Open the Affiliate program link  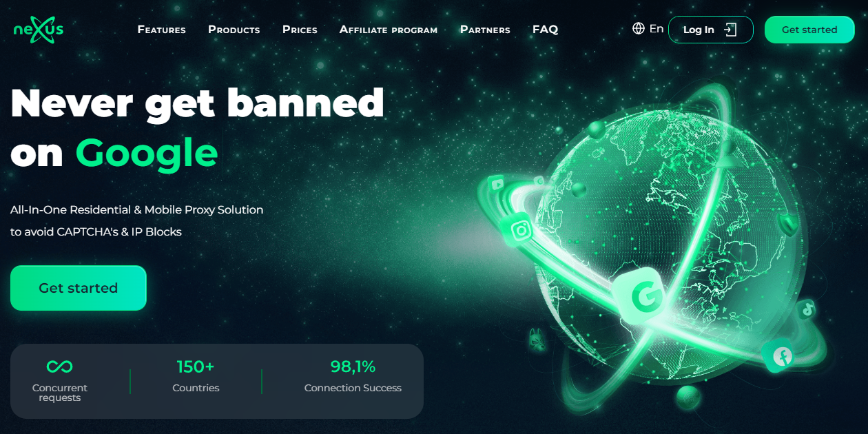pos(389,30)
